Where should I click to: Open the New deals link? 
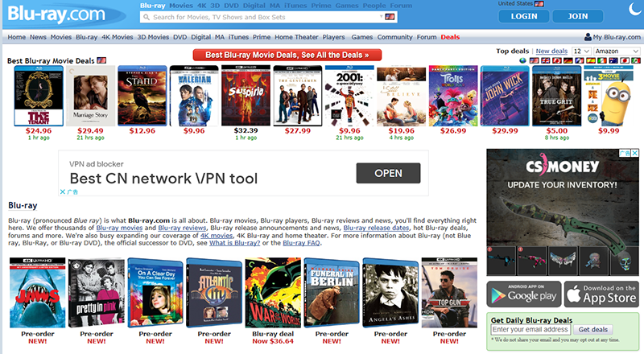(x=551, y=51)
